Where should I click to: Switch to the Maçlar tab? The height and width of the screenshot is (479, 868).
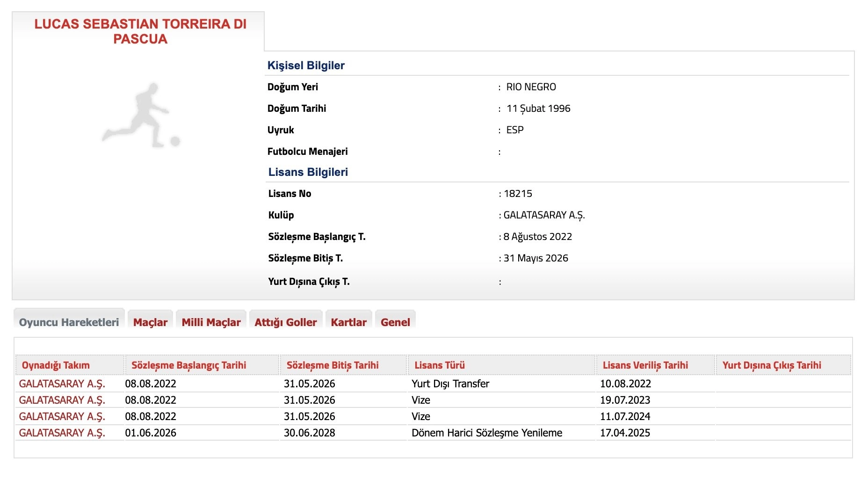(x=150, y=322)
